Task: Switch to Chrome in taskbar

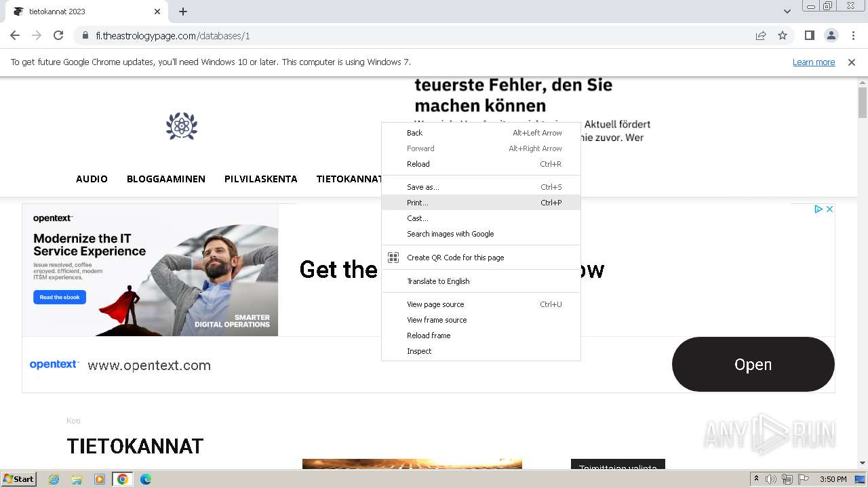Action: click(x=123, y=479)
